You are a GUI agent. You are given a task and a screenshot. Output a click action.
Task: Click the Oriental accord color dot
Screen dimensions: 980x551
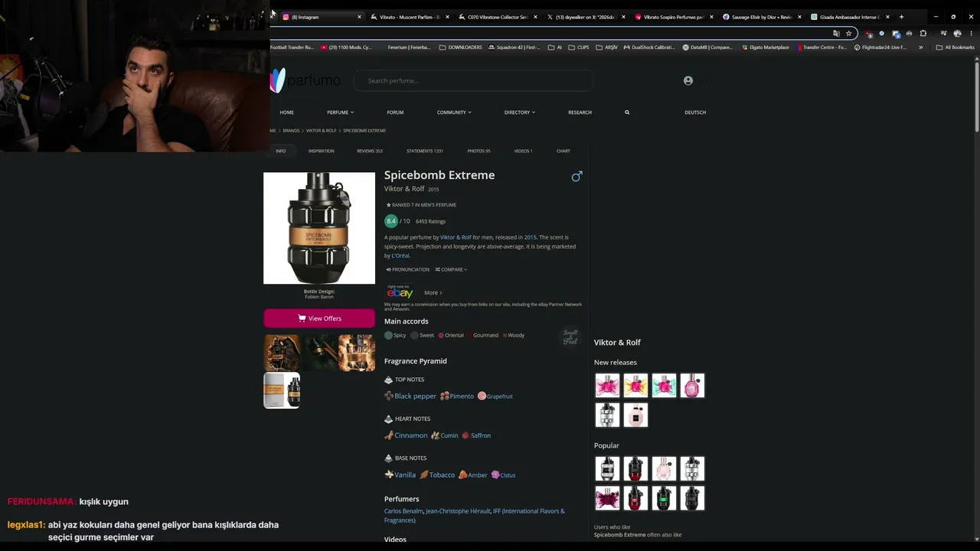coord(440,335)
